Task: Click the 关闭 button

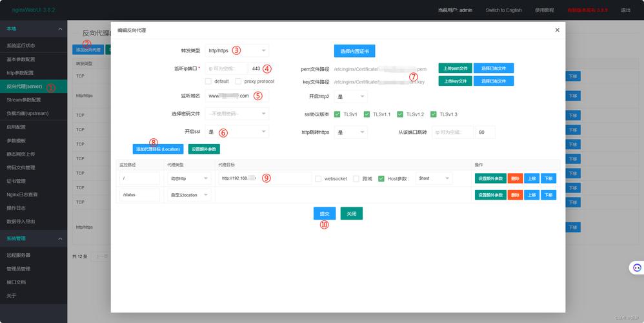Action: tap(352, 214)
